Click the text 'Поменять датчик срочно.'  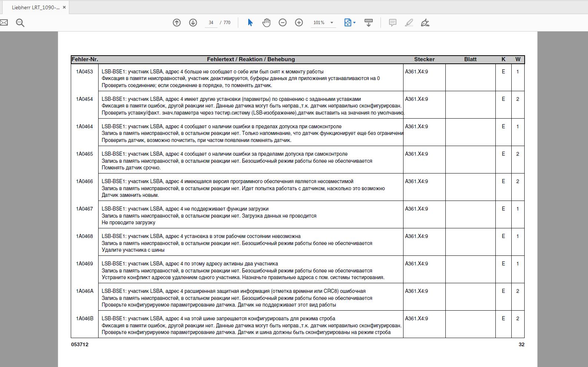coord(131,168)
